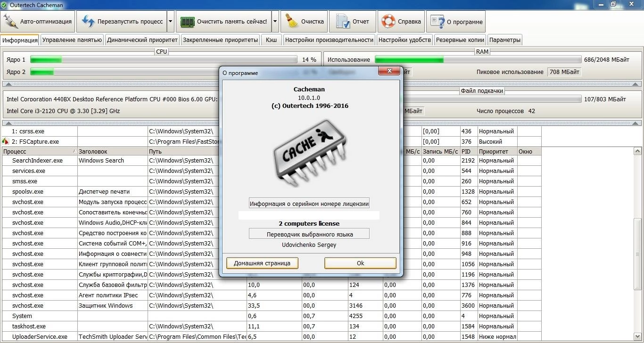Open dropdown arrow next to Очистить память сейчас

click(275, 22)
